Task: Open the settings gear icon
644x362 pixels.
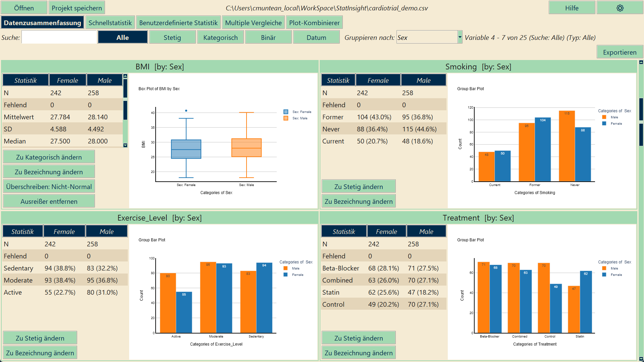Action: [x=620, y=8]
